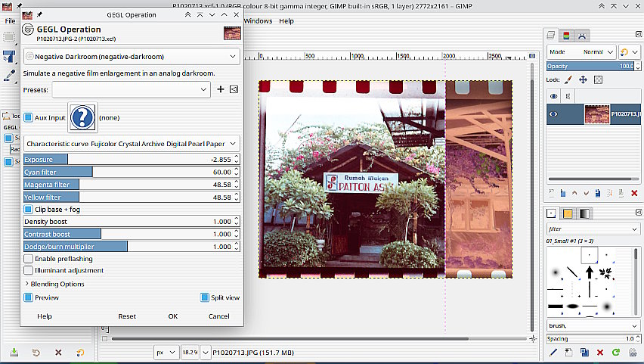Image resolution: width=644 pixels, height=364 pixels.
Task: Open brush as image icon
Action: [x=633, y=352]
